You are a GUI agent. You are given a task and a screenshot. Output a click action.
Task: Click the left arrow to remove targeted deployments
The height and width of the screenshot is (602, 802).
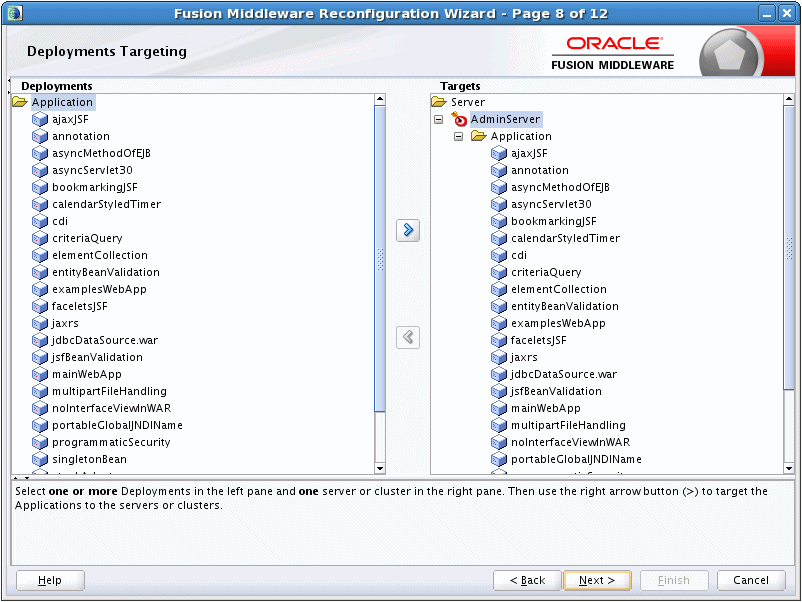coord(408,338)
